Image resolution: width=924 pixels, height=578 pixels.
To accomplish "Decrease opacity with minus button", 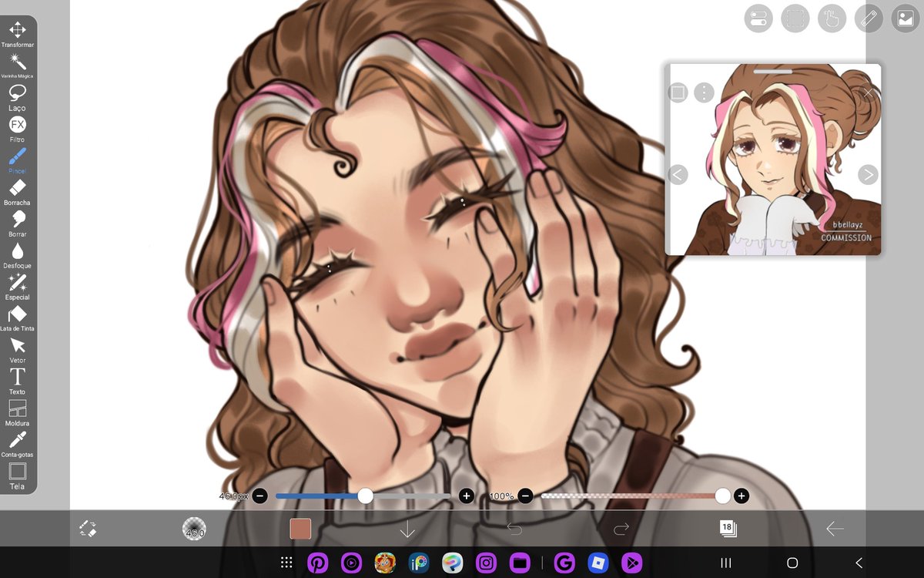I will pyautogui.click(x=525, y=496).
